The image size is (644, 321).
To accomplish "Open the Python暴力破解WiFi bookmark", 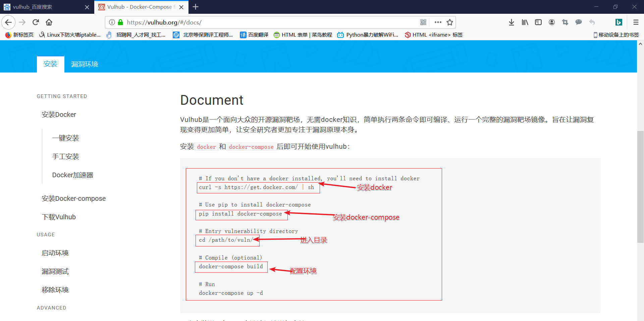I will (368, 35).
